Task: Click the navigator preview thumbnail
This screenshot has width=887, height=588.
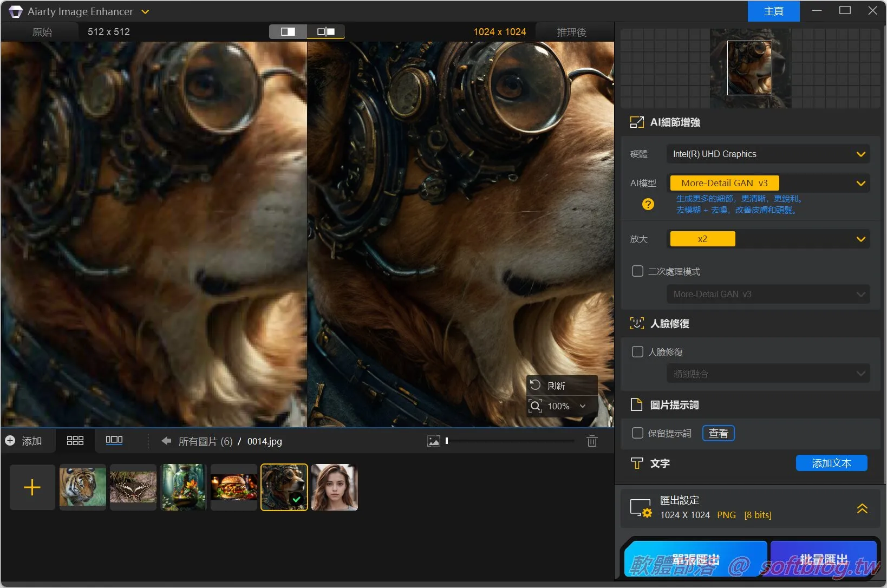Action: point(749,68)
